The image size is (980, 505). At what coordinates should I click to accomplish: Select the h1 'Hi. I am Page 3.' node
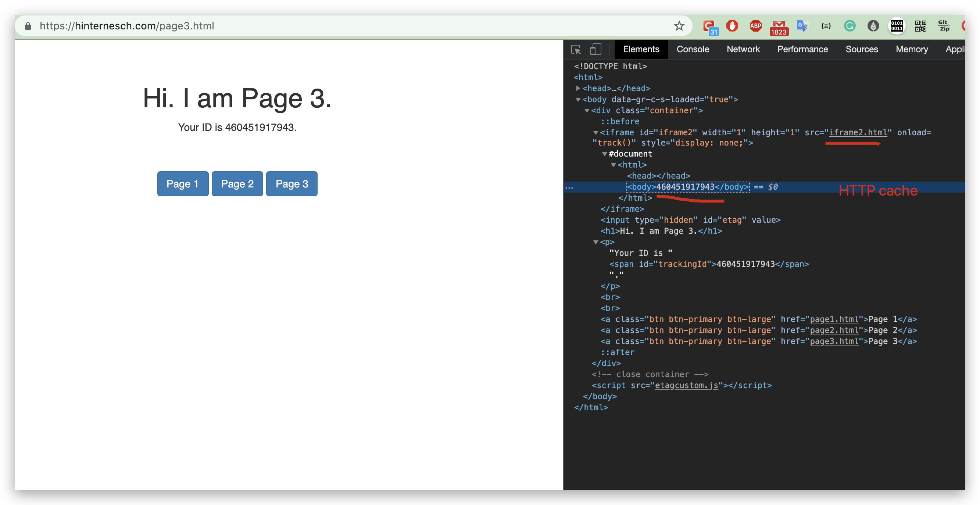661,231
